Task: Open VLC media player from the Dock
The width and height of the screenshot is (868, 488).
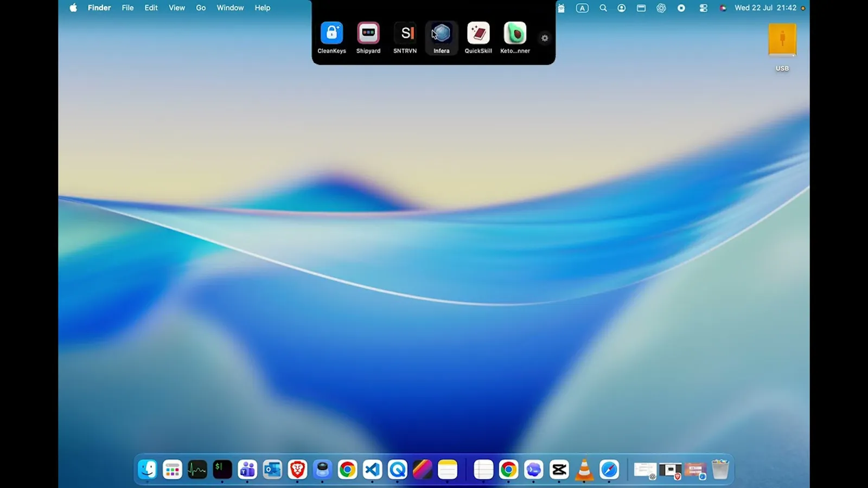Action: point(584,469)
